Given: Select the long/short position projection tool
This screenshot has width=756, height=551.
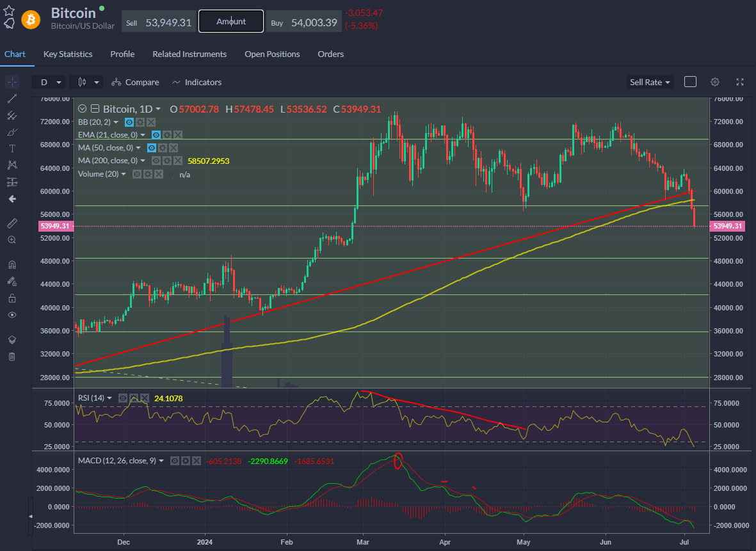Looking at the screenshot, I should pos(12,182).
